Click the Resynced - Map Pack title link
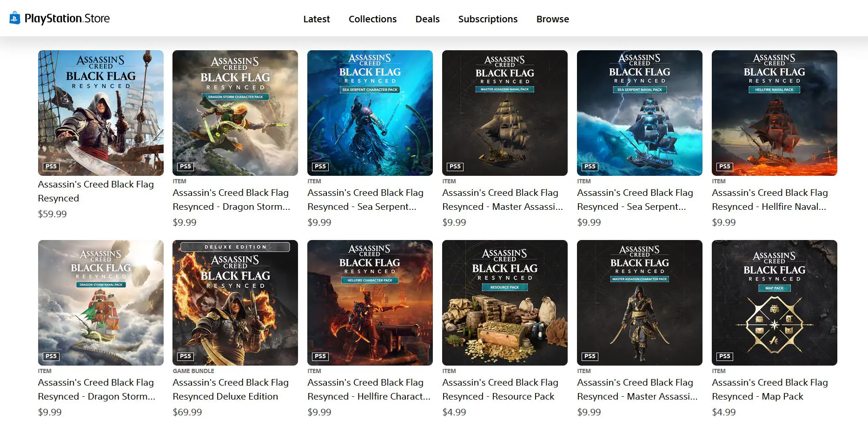 coord(770,389)
